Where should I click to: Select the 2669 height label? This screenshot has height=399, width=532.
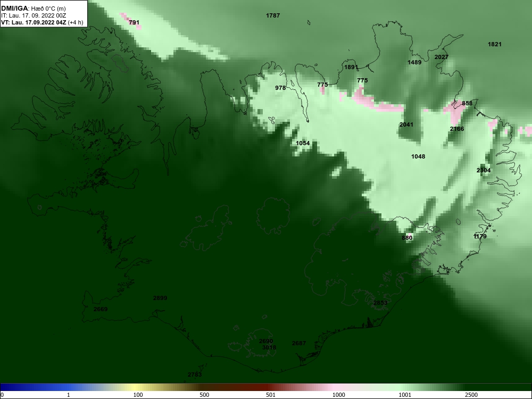pos(101,309)
